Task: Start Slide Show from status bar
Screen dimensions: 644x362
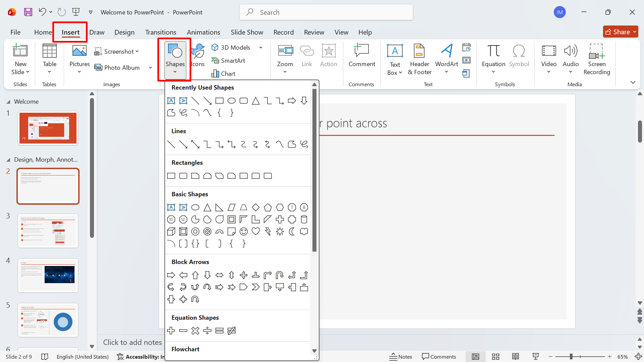Action: 536,357
